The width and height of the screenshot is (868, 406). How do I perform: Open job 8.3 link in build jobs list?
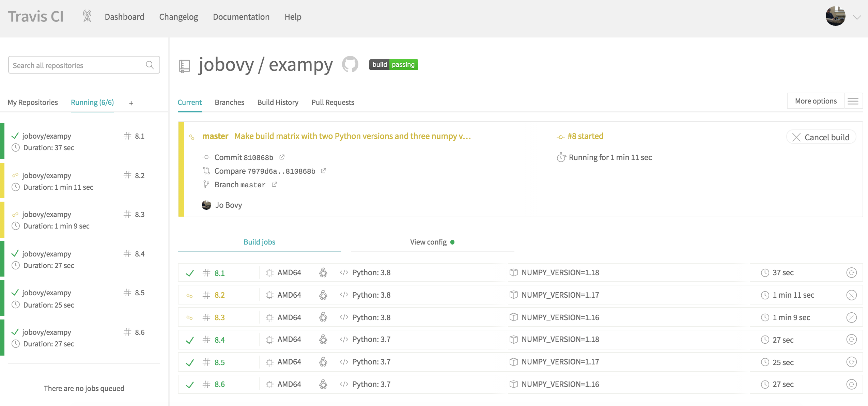click(x=219, y=317)
